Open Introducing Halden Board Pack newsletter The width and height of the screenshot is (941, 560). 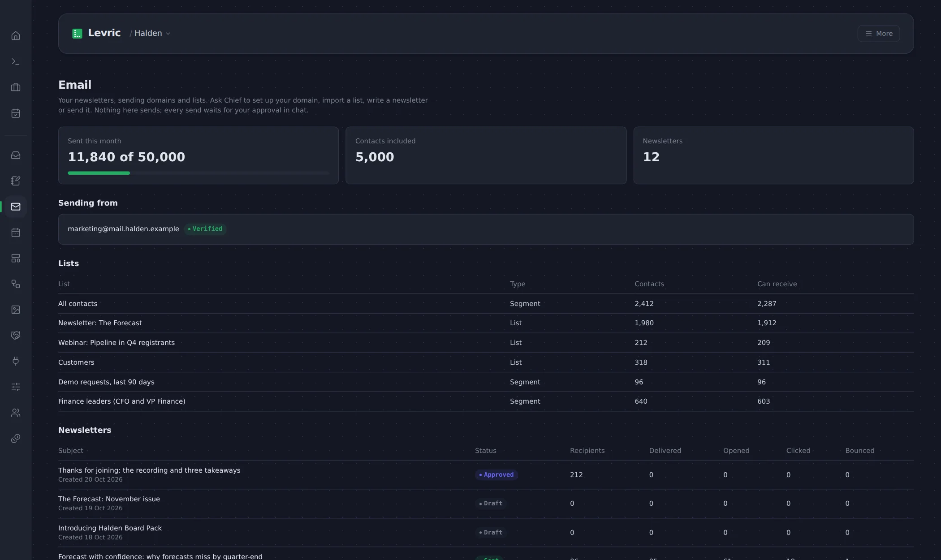[486, 533]
